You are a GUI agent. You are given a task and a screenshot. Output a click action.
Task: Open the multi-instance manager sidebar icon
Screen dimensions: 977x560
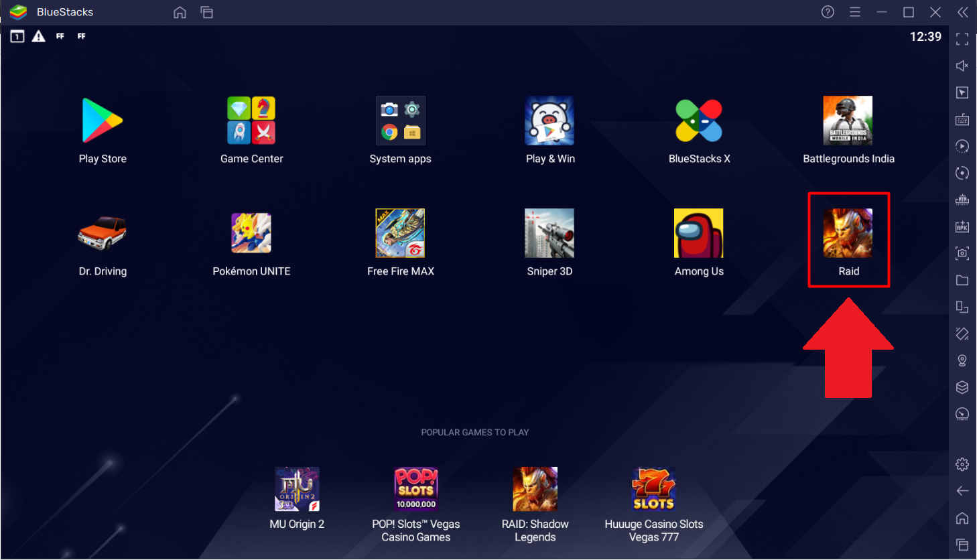(x=962, y=307)
